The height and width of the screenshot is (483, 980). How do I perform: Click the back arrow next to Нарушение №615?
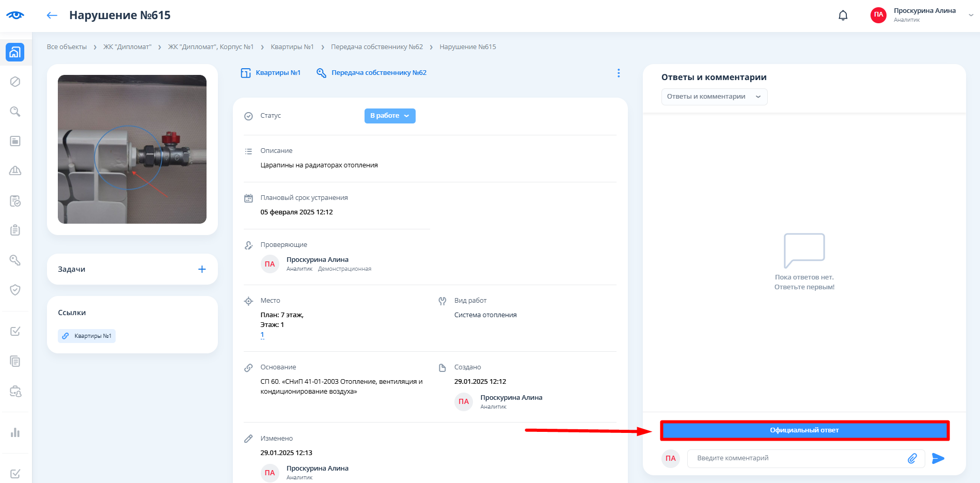(52, 15)
